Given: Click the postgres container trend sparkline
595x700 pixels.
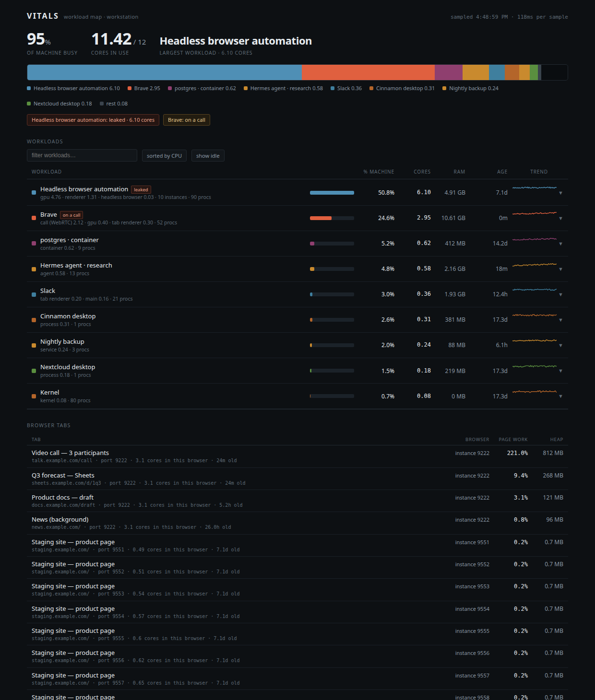Looking at the screenshot, I should coord(535,239).
